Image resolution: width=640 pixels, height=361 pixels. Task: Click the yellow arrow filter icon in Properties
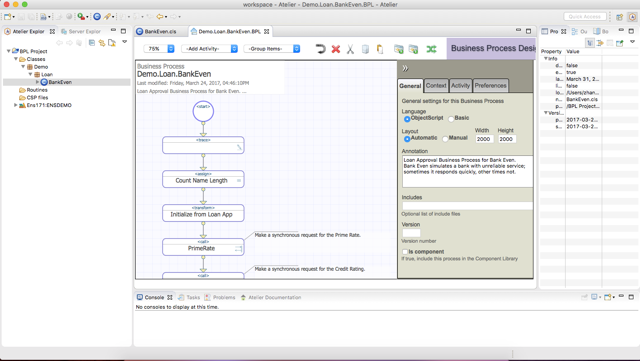pyautogui.click(x=600, y=42)
